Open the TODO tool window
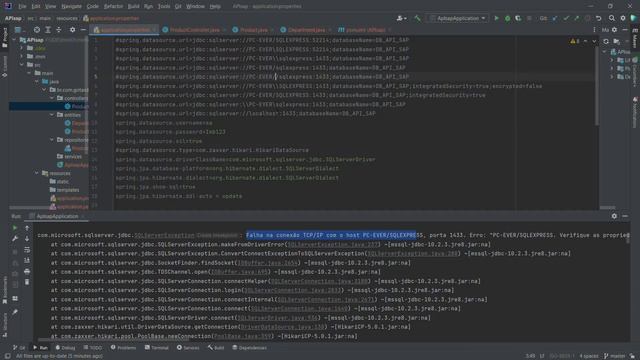Viewport: 640px width, 360px height. (93, 348)
